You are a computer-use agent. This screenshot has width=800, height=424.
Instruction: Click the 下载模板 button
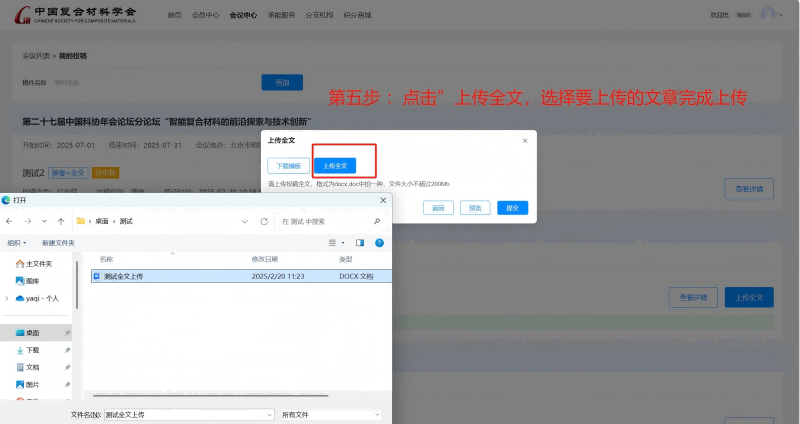click(x=288, y=165)
